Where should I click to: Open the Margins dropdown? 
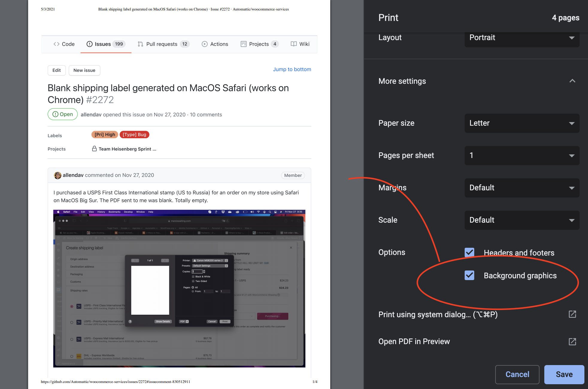(x=522, y=188)
